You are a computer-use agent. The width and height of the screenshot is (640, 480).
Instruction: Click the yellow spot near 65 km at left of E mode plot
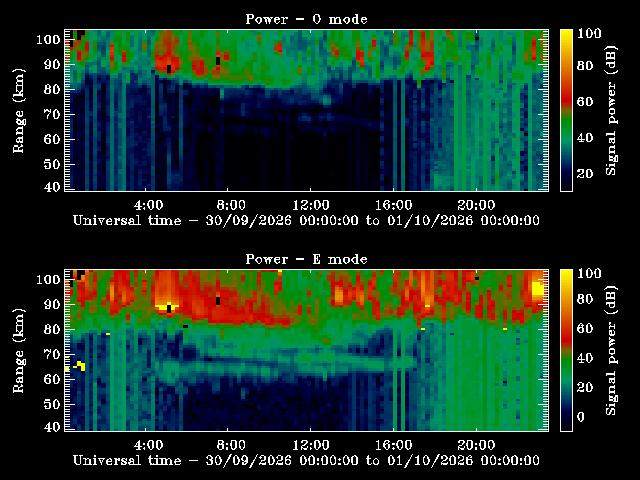[81, 366]
